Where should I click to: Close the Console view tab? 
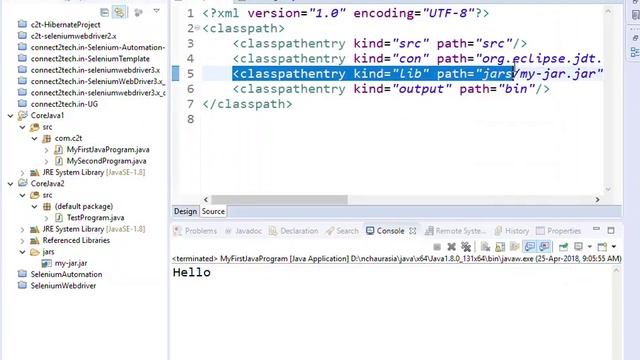point(413,231)
